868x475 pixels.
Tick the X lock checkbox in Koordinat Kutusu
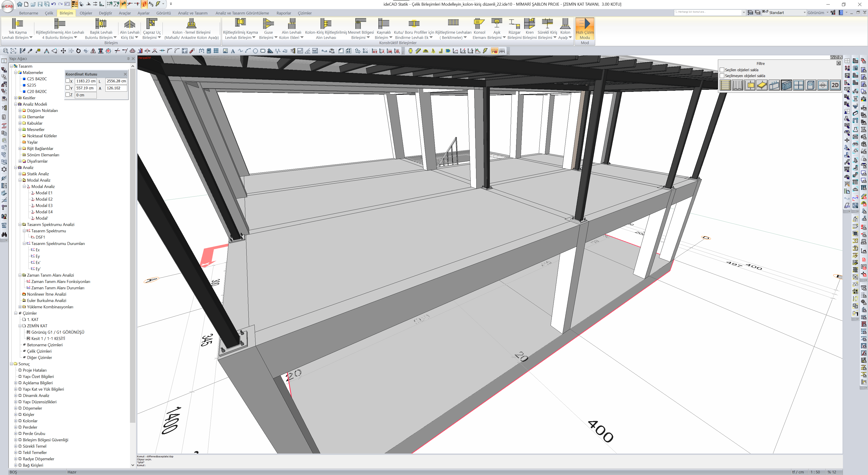tap(67, 81)
